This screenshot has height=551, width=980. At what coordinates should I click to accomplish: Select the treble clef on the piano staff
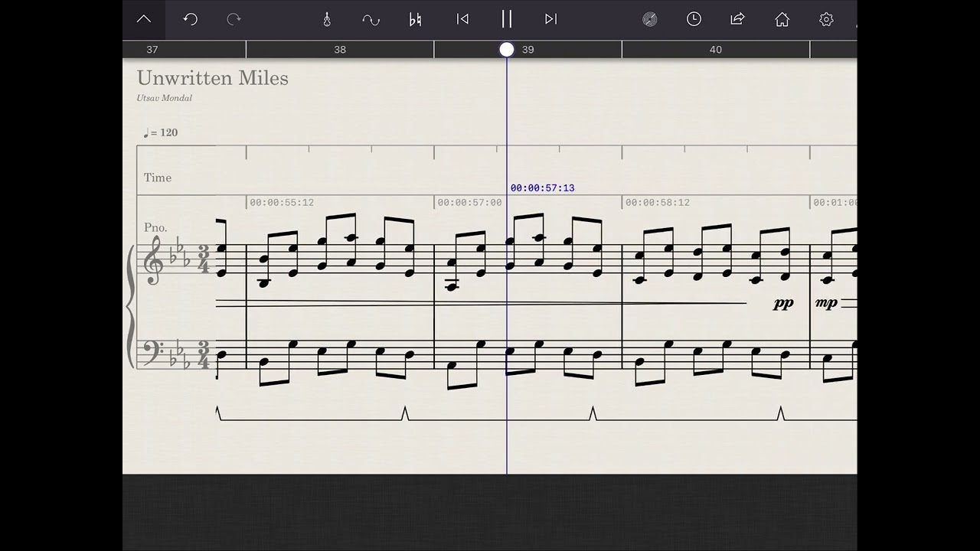tap(152, 260)
